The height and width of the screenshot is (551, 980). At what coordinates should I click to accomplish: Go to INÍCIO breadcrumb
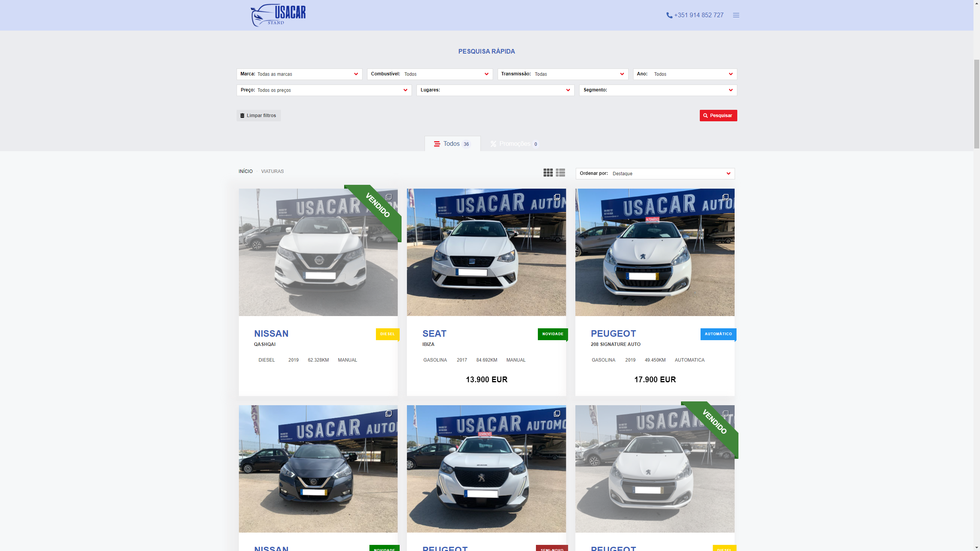(246, 171)
